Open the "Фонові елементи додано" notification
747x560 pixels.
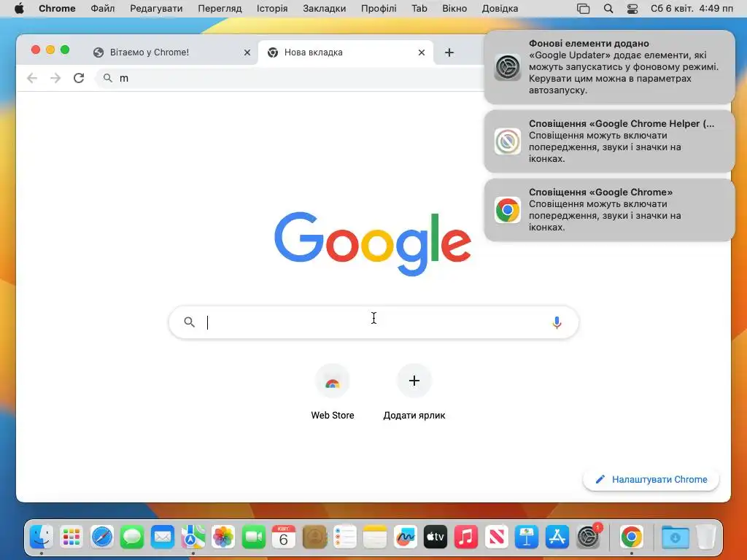pos(609,66)
